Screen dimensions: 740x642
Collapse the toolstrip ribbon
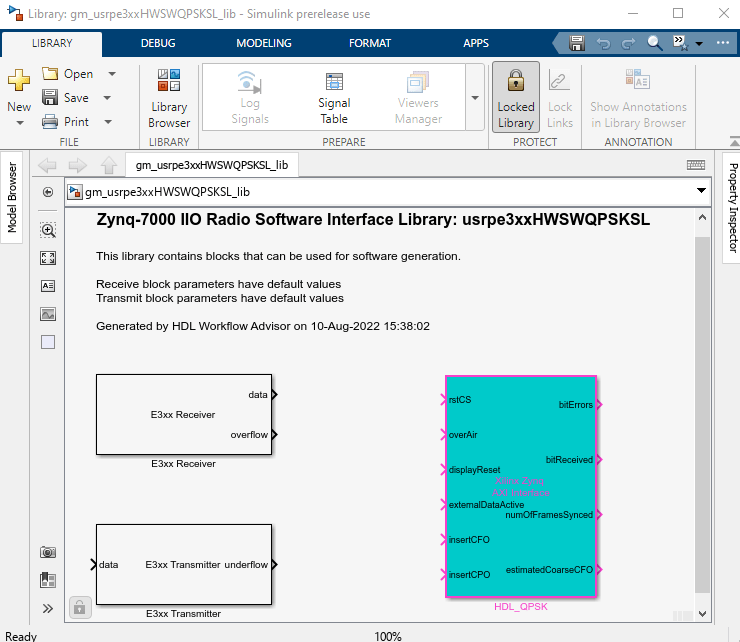[x=734, y=141]
